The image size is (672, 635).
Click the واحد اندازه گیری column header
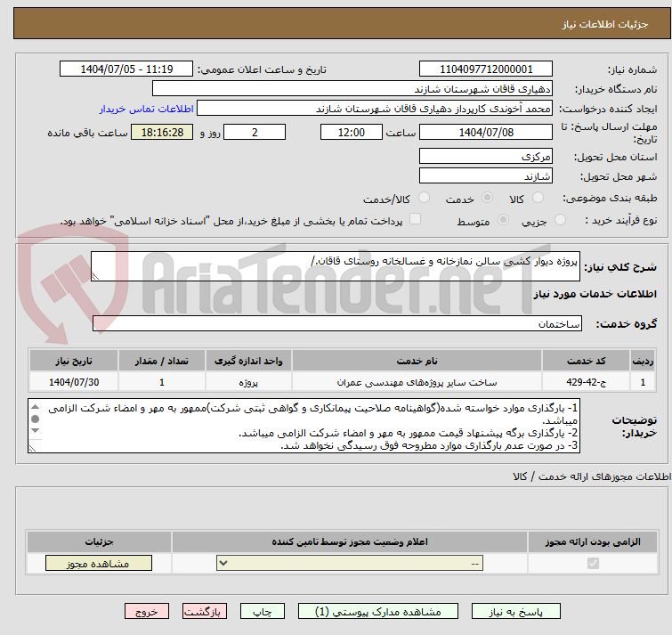(248, 361)
